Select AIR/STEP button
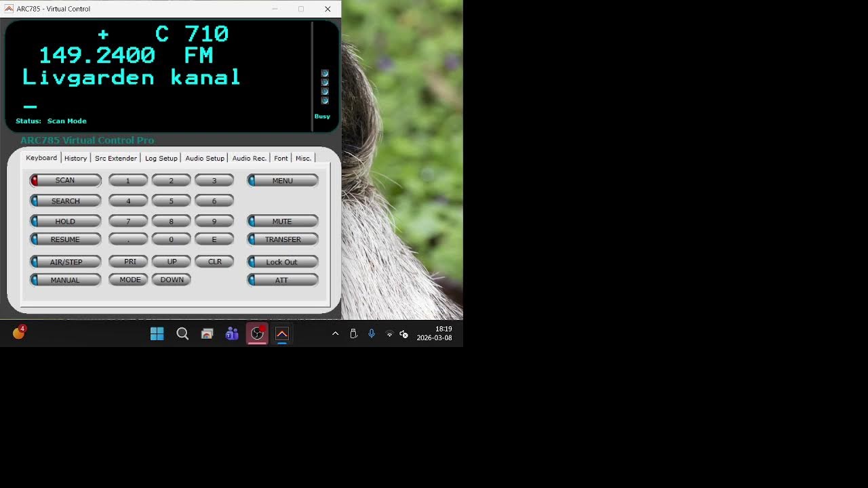This screenshot has width=868, height=488. [65, 262]
